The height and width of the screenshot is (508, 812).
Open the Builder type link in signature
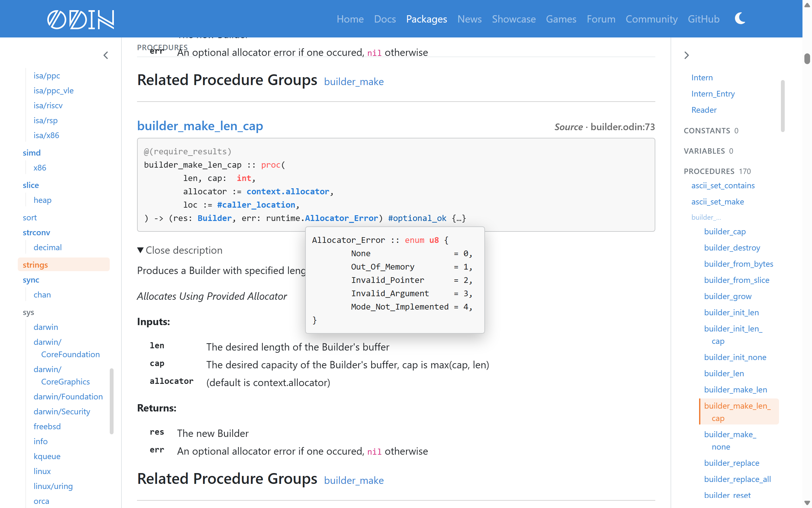point(215,218)
